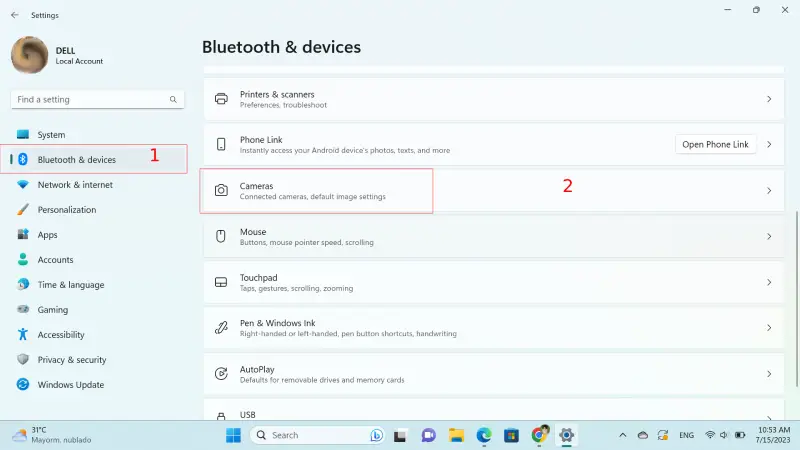Click the back arrow in Settings
This screenshot has width=800, height=450.
[x=14, y=15]
